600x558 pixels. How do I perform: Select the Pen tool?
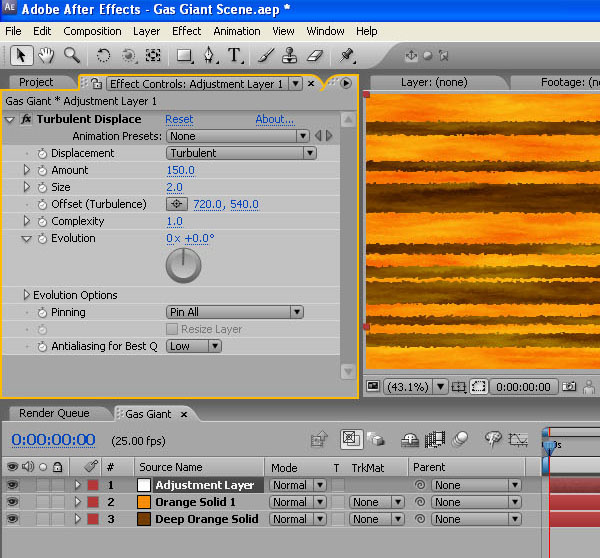(208, 55)
